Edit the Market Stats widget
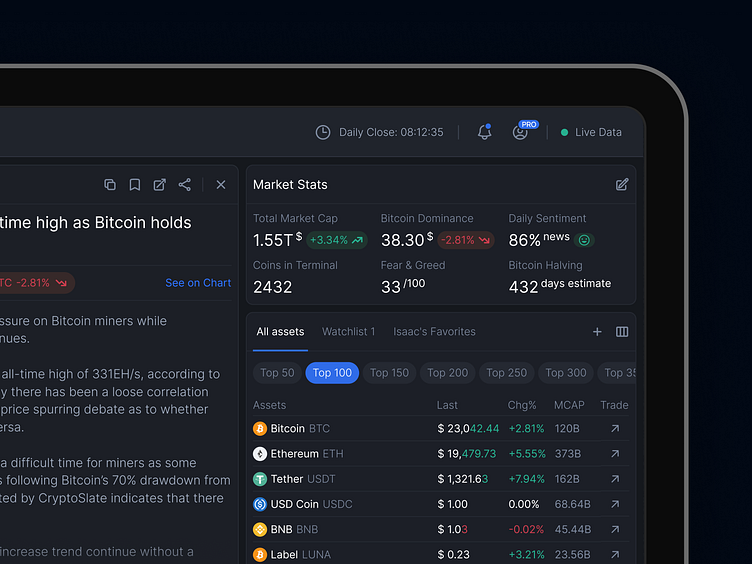Viewport: 752px width, 564px height. (622, 185)
